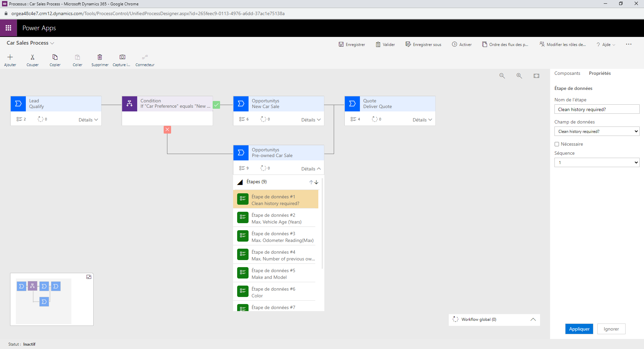This screenshot has height=349, width=644.
Task: Click the Copier toolbar icon
Action: (55, 57)
